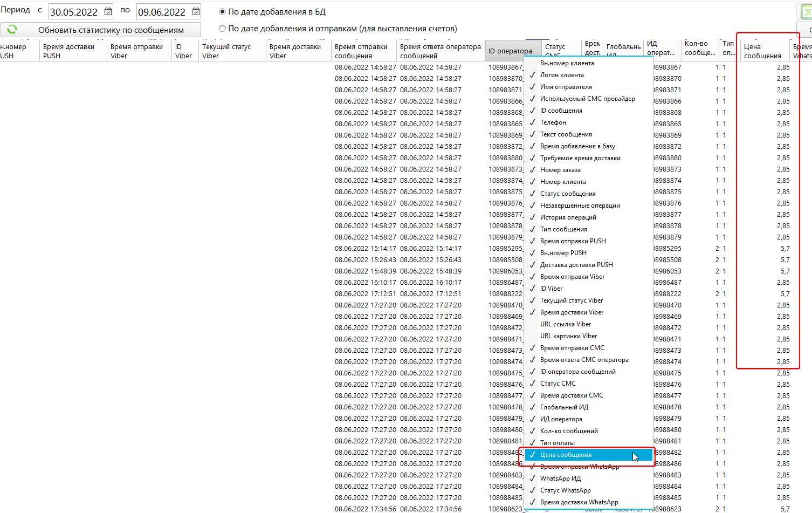Sort by 'Цена сообщения' column header
Viewport: 812px width, 513px height.
(x=762, y=51)
